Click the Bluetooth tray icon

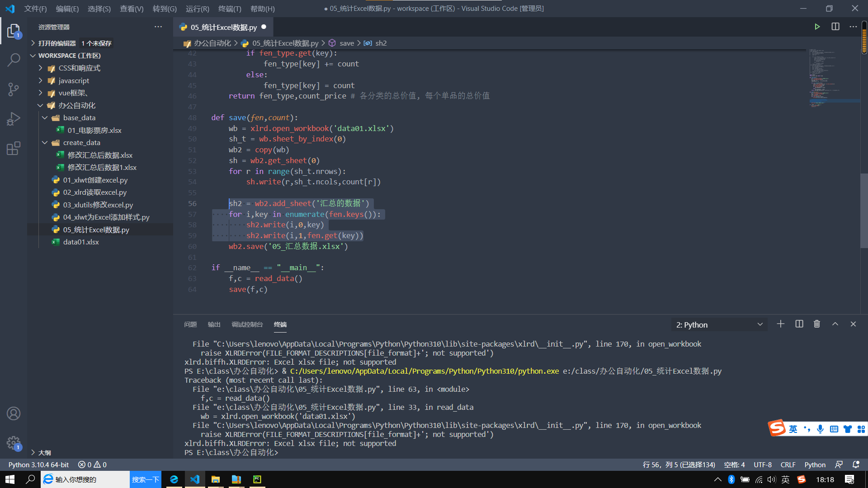[731, 479]
